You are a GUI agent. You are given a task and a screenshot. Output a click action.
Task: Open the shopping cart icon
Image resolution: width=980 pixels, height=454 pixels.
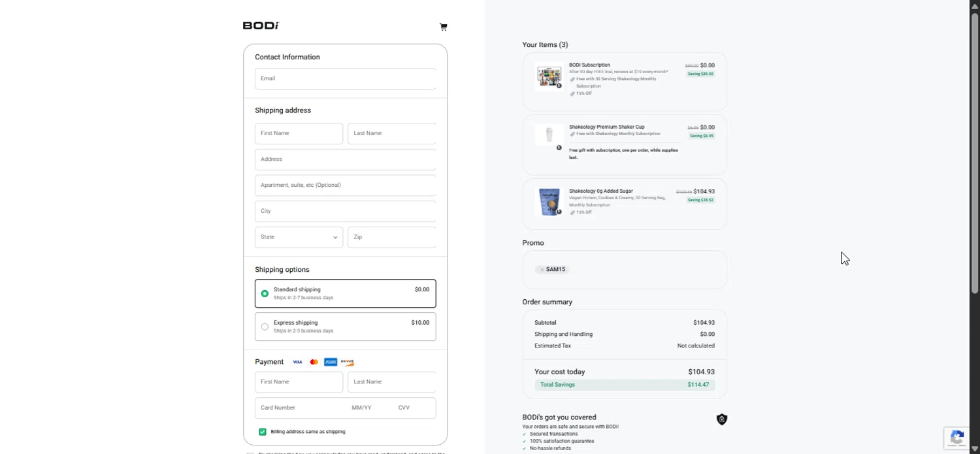point(444,27)
